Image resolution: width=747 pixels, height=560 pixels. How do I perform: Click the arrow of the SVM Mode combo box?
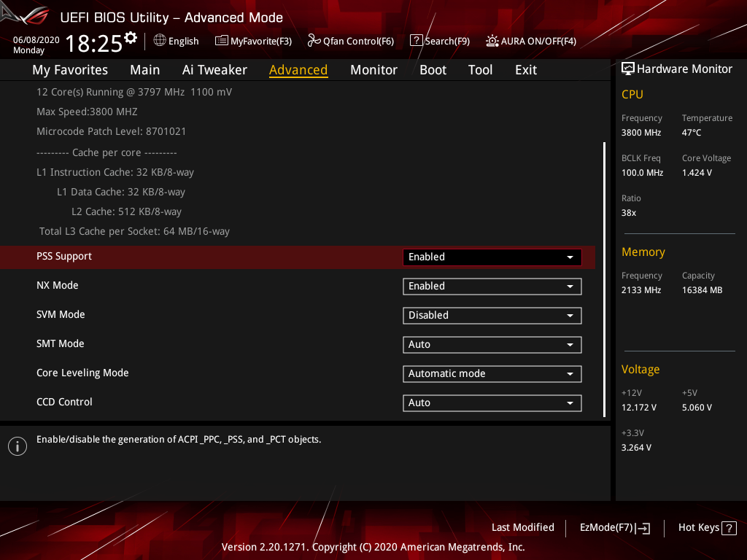[570, 316]
